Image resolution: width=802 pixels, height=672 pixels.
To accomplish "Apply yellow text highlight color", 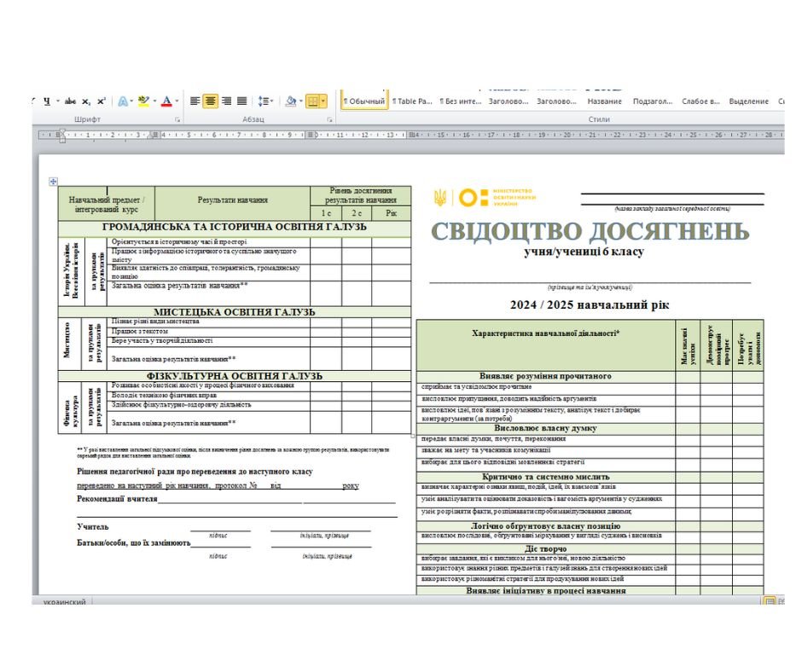I will click(x=143, y=101).
